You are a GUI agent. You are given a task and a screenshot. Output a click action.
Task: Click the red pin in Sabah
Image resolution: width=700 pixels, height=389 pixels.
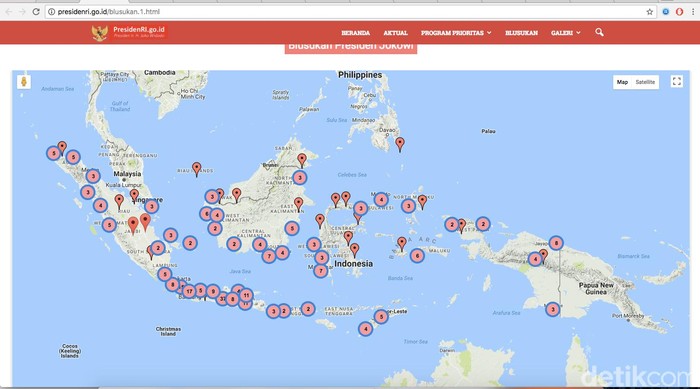point(302,160)
